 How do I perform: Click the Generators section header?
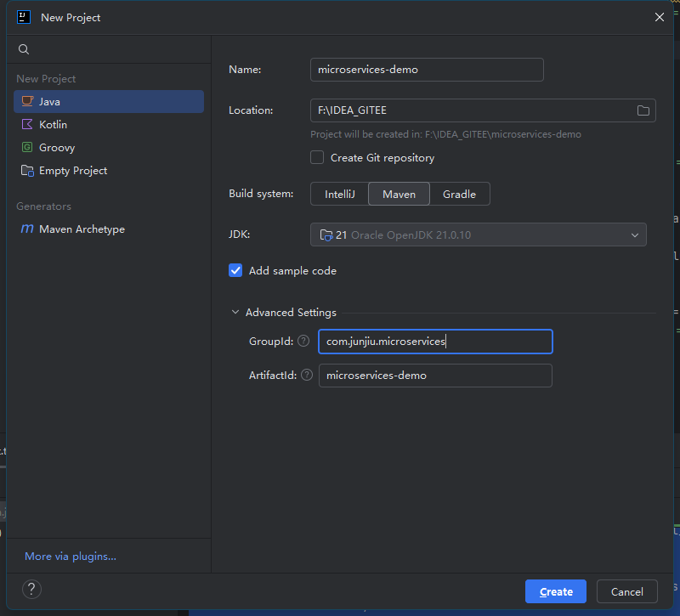coord(44,206)
